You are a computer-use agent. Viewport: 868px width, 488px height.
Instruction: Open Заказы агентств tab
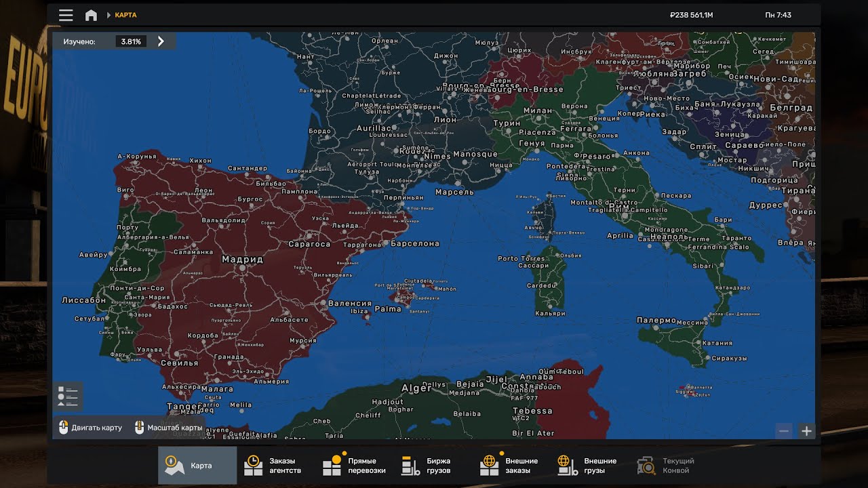click(276, 466)
